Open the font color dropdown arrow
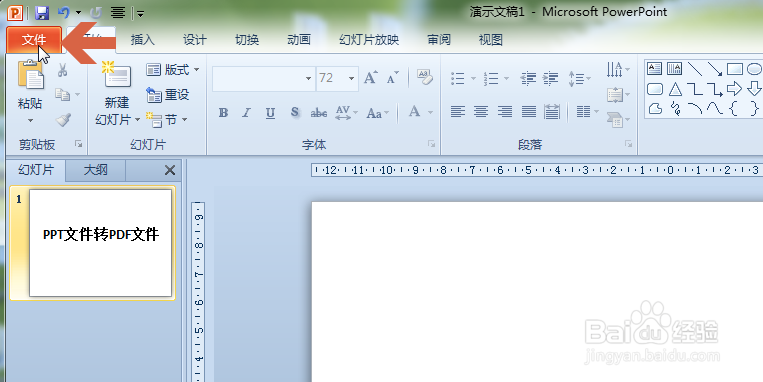Viewport: 763px width, 382px height. click(431, 113)
